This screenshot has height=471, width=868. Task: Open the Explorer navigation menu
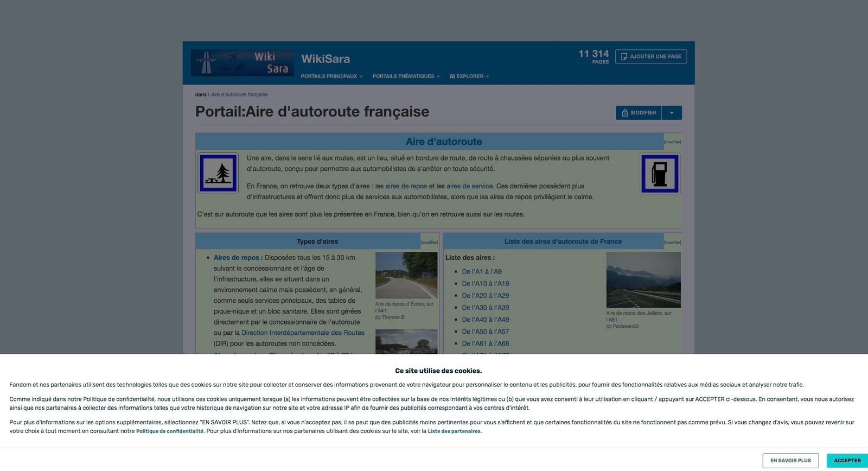click(x=469, y=77)
